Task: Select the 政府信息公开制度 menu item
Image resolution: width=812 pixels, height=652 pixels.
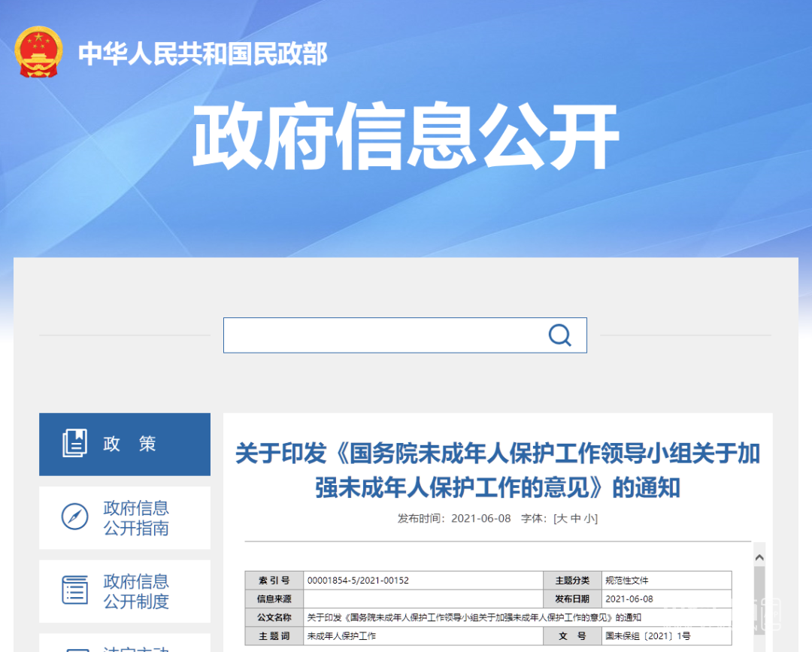Action: (136, 591)
